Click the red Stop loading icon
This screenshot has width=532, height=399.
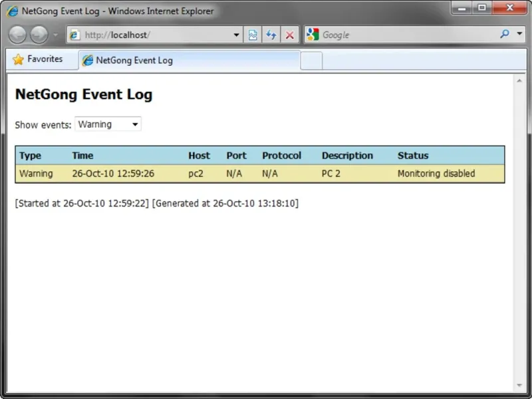point(289,35)
